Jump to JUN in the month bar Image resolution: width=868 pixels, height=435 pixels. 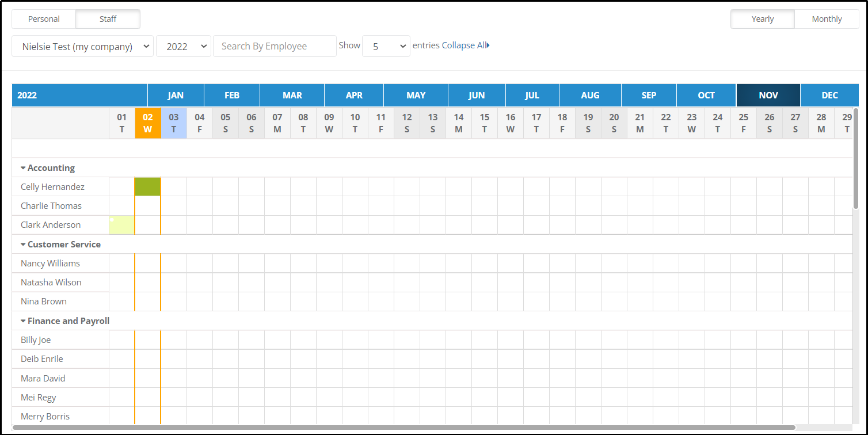click(x=477, y=96)
